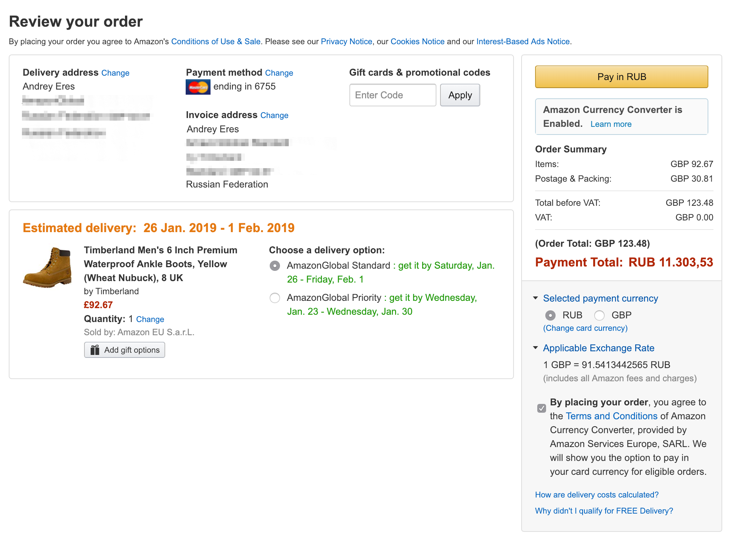The image size is (731, 560).
Task: Open Learn more about Currency Converter
Action: (611, 124)
